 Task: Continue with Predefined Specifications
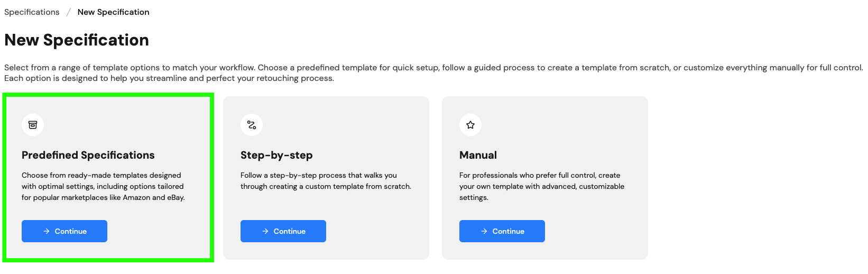point(64,231)
